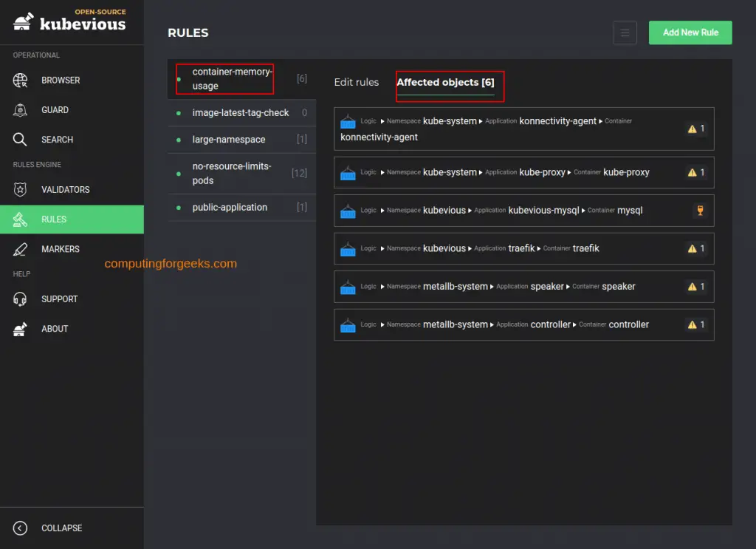Switch to Edit rules tab
This screenshot has height=549, width=756.
tap(357, 83)
